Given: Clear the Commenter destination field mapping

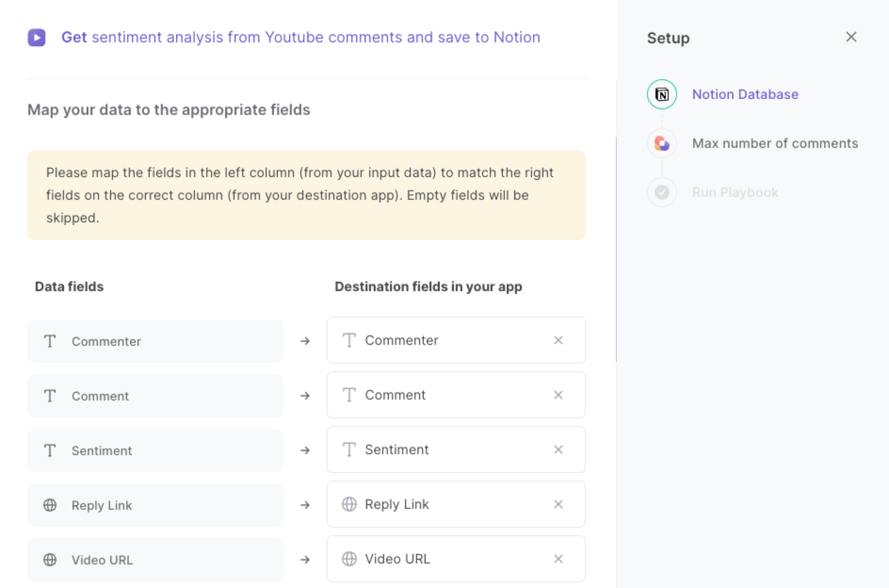Looking at the screenshot, I should pos(558,340).
